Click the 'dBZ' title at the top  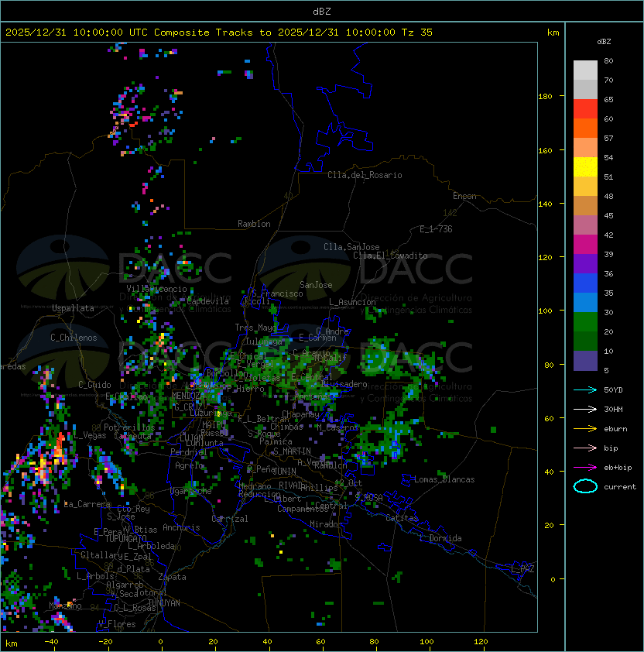click(322, 12)
